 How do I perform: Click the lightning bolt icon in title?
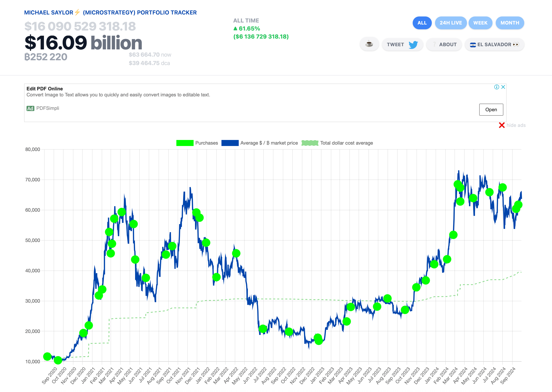pyautogui.click(x=77, y=12)
